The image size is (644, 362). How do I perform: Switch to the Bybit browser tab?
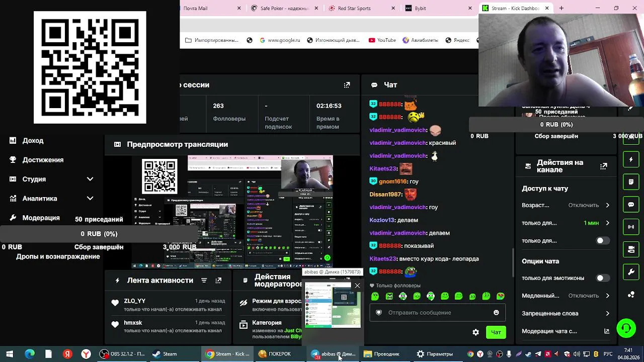439,8
